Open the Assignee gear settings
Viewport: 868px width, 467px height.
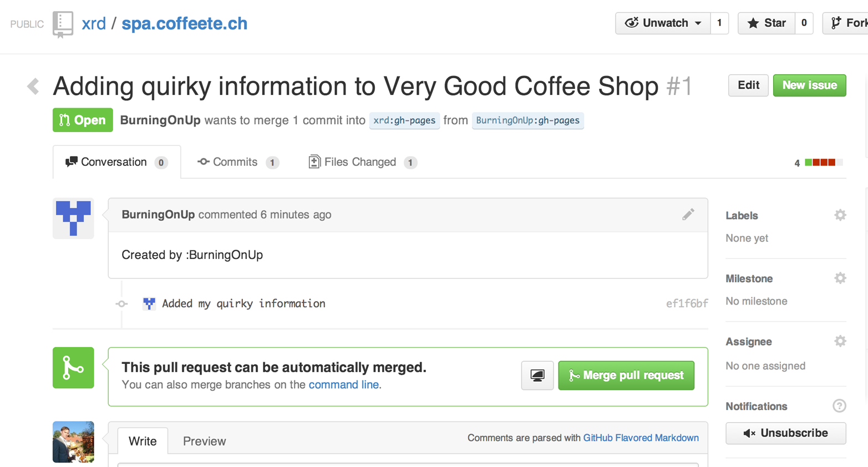pos(840,341)
